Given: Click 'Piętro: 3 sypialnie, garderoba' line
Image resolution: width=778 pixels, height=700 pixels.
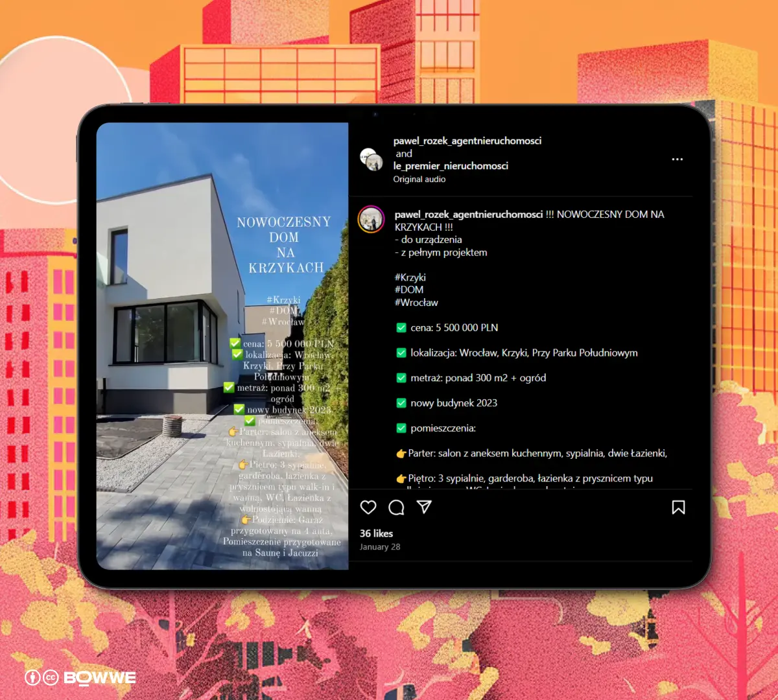Looking at the screenshot, I should pos(525,478).
